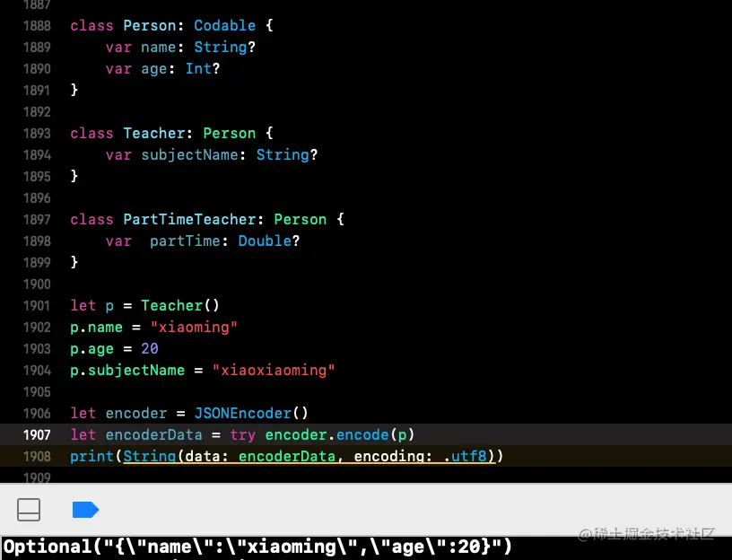Click 'Int?' type on age property
The height and width of the screenshot is (560, 732).
[203, 69]
